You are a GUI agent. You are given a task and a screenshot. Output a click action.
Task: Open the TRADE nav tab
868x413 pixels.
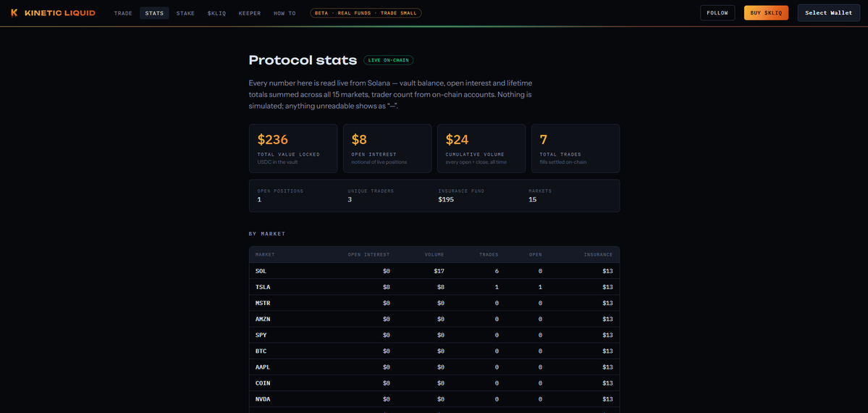coord(123,13)
